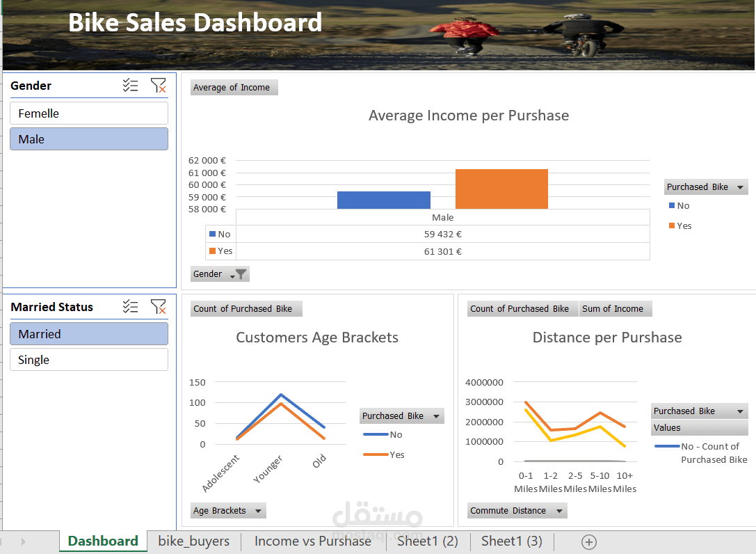This screenshot has height=554, width=756.
Task: Click the Count of Purchased Bike field button
Action: tap(246, 308)
